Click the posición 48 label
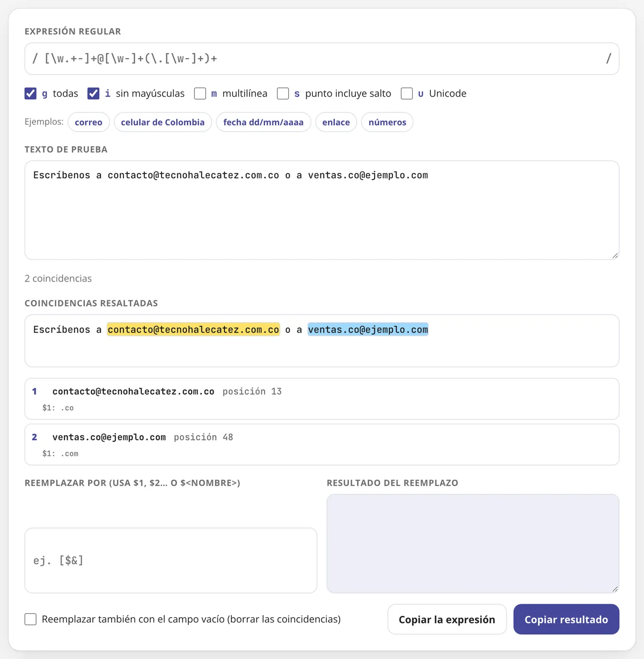 (x=203, y=437)
